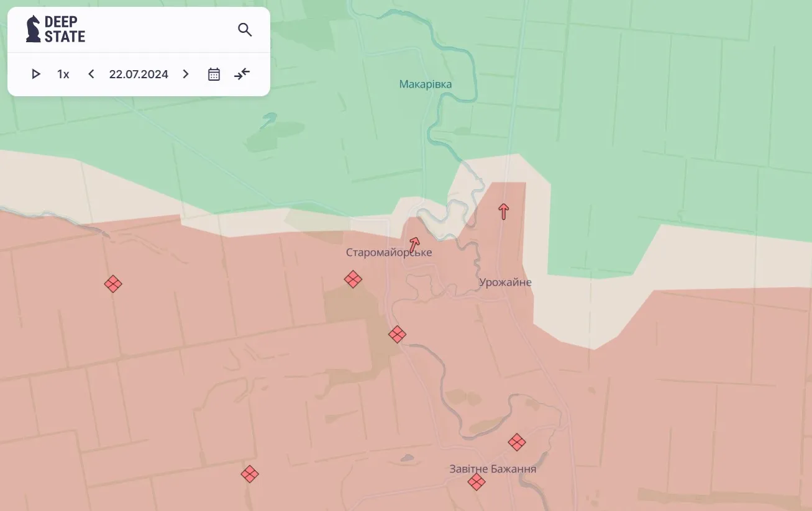Change the 1x playback speed
This screenshot has height=511, width=812.
tap(63, 74)
